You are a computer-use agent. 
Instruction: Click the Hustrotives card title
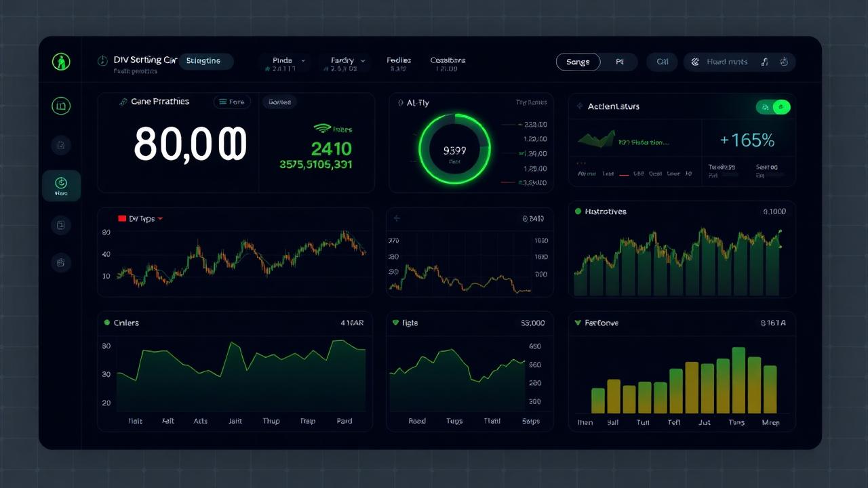(x=606, y=211)
